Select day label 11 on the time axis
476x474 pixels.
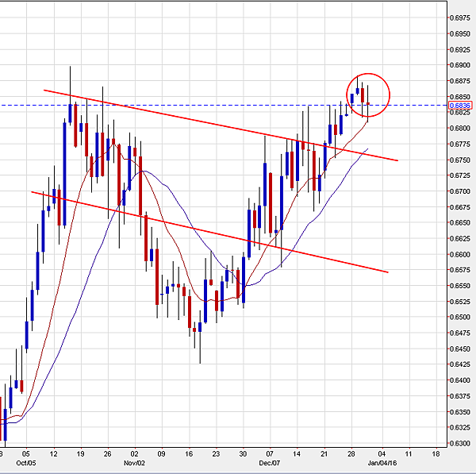click(x=409, y=454)
